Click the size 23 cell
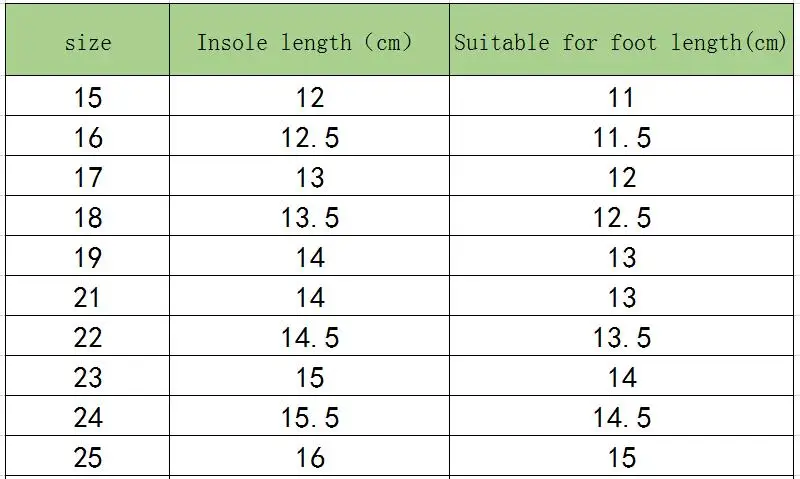 coord(88,378)
